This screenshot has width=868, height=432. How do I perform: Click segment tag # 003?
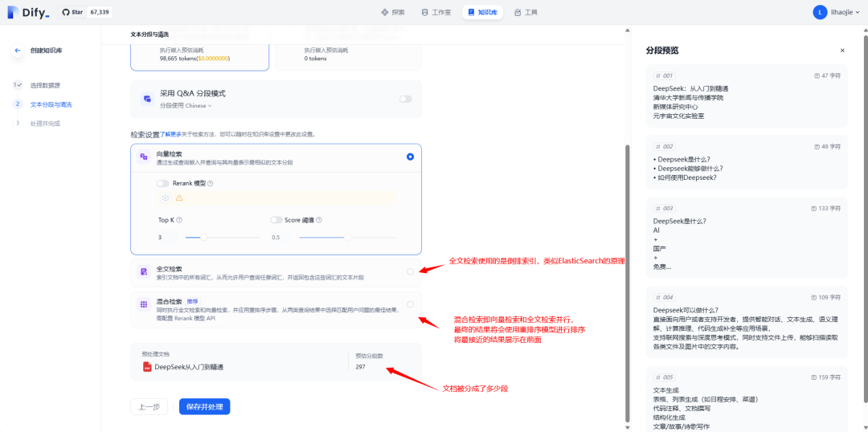pos(665,209)
